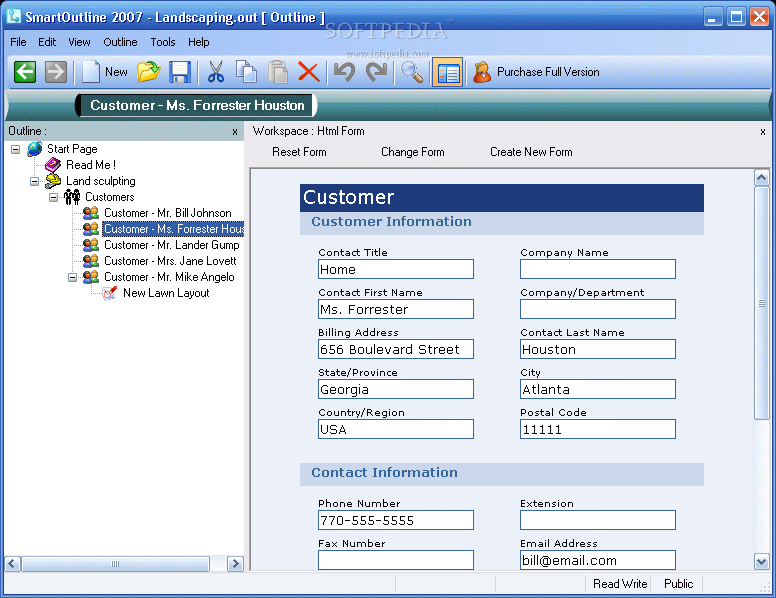The image size is (776, 598).
Task: Cut selection with the scissors icon
Action: 216,72
